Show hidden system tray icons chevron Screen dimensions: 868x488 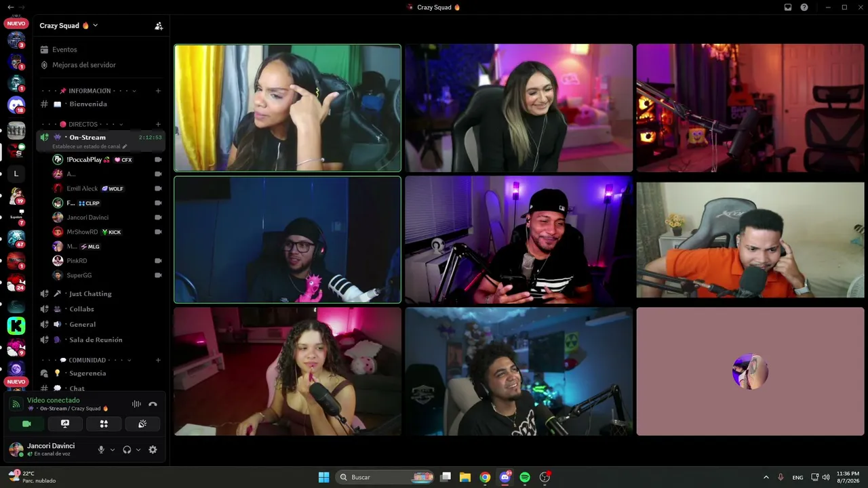pos(766,477)
